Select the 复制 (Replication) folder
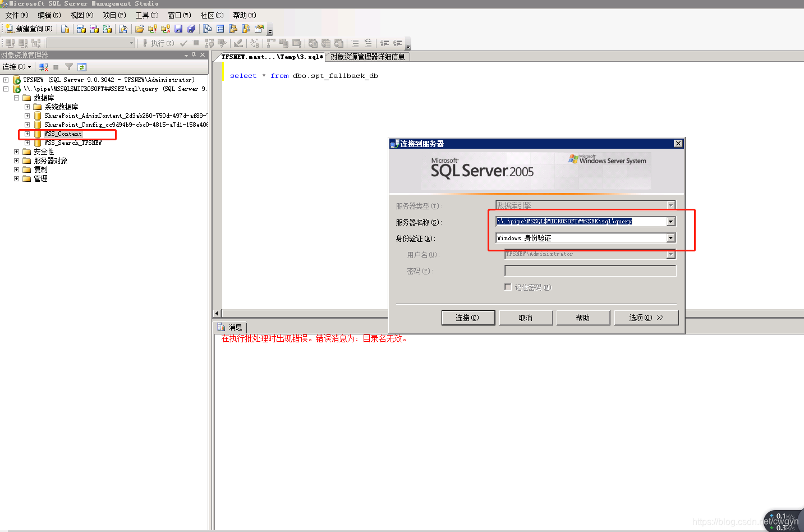 point(40,169)
